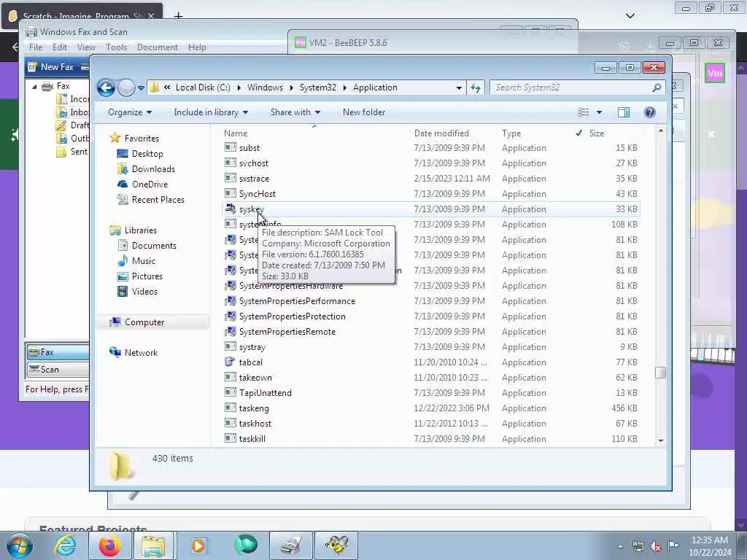Viewport: 747px width, 560px height.
Task: Select the SyncHost file icon
Action: (x=230, y=193)
